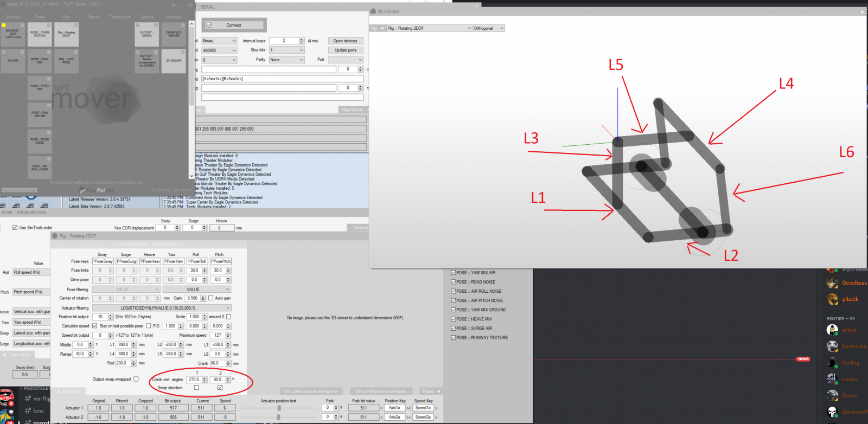Open the Parity dropdown
The image size is (868, 424).
286,60
